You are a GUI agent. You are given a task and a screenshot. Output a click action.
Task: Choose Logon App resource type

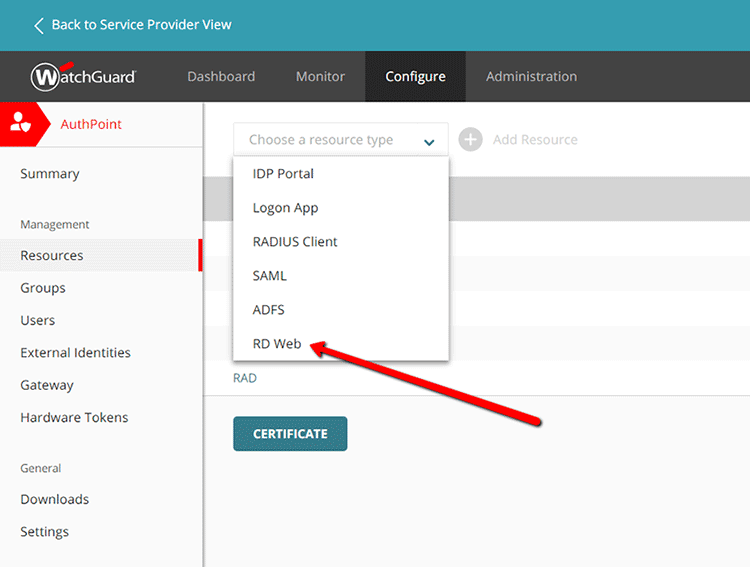(285, 208)
